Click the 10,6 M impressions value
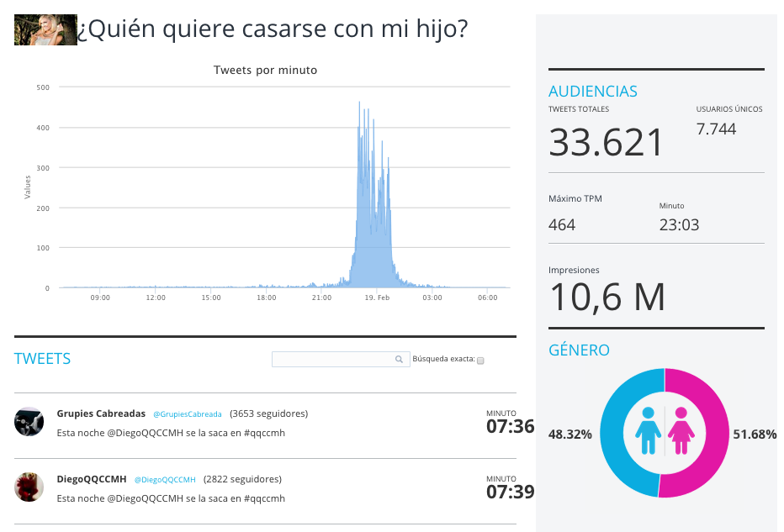This screenshot has height=532, width=784. click(607, 298)
